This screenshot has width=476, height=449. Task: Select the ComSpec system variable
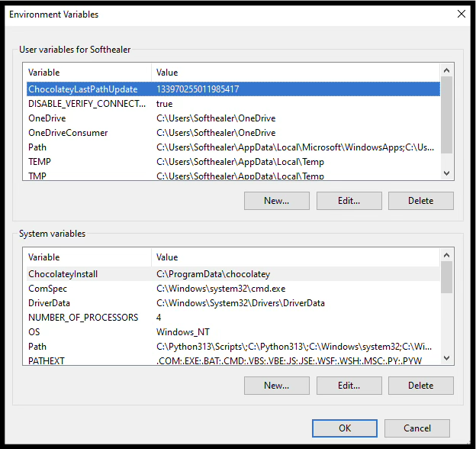click(x=47, y=289)
